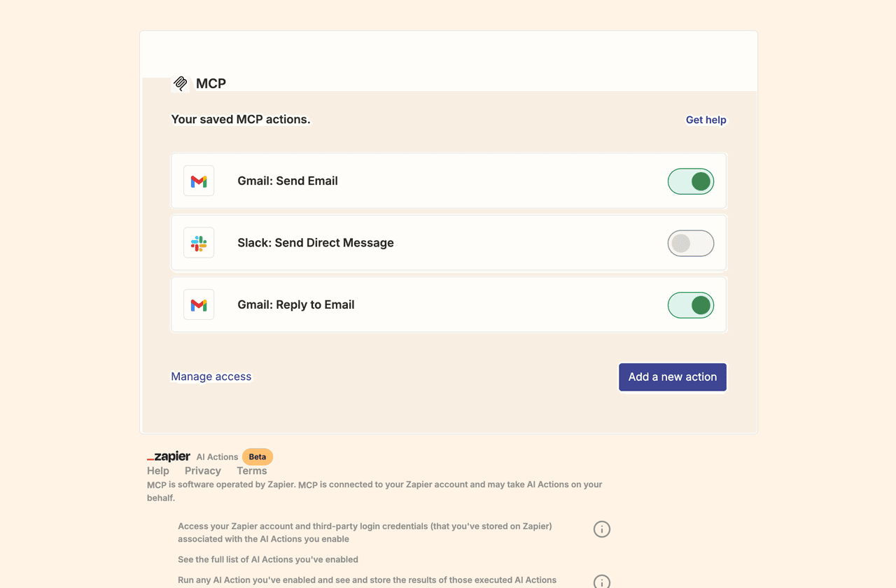This screenshot has height=588, width=896.
Task: Turn off the Gmail: Reply to Email toggle
Action: coord(691,305)
